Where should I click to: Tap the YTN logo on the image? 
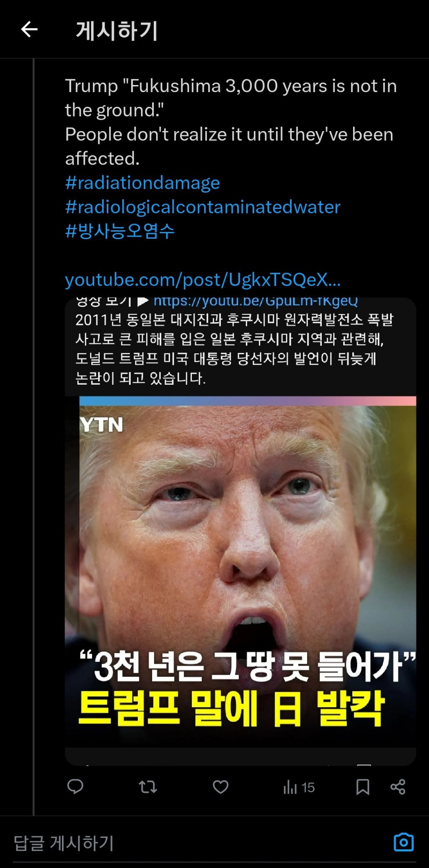pos(102,425)
